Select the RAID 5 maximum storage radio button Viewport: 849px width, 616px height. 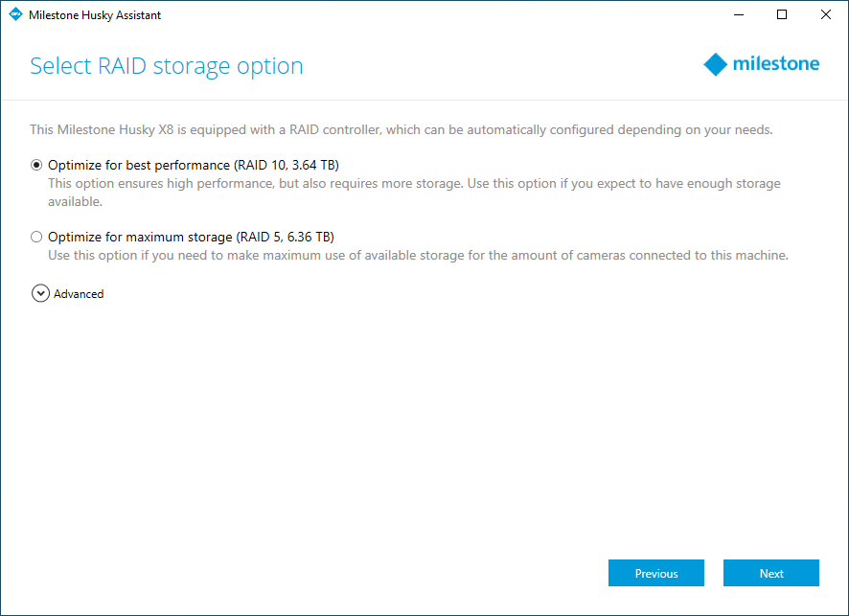[x=36, y=237]
